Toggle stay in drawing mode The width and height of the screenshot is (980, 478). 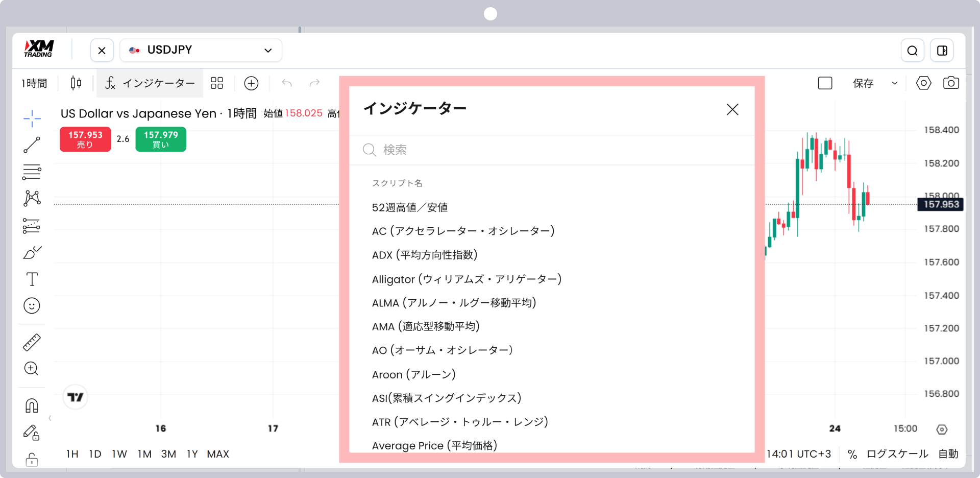click(32, 433)
